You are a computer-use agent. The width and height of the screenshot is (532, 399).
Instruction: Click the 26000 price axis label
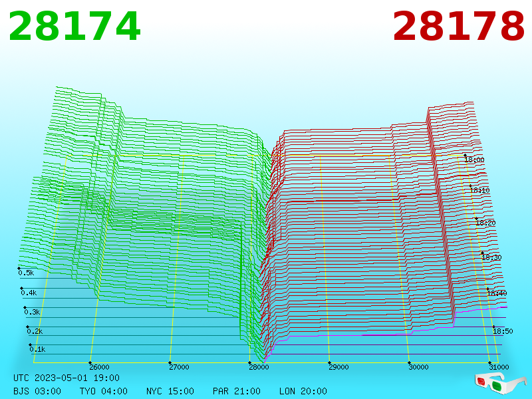(x=99, y=367)
